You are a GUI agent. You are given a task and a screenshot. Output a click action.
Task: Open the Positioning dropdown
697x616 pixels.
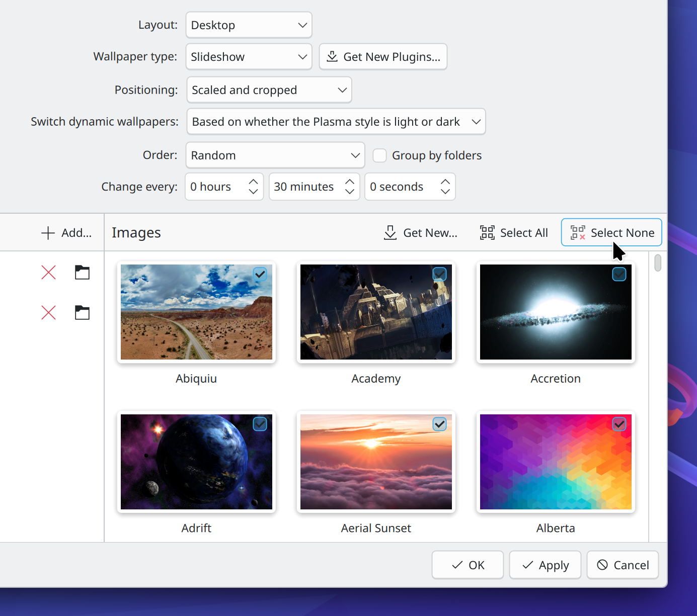tap(269, 90)
